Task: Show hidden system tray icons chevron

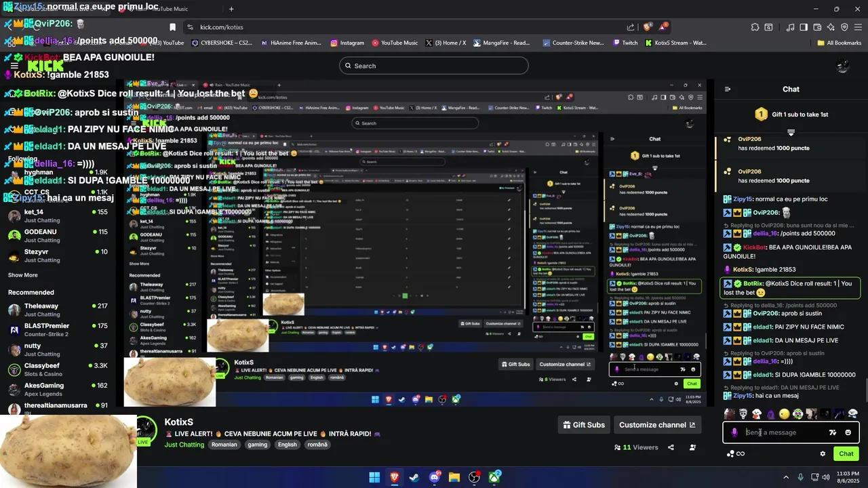Action: pos(786,477)
